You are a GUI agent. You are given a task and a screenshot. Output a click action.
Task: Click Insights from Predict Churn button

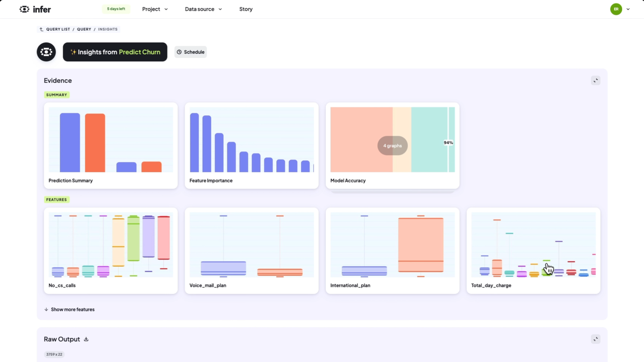(115, 52)
